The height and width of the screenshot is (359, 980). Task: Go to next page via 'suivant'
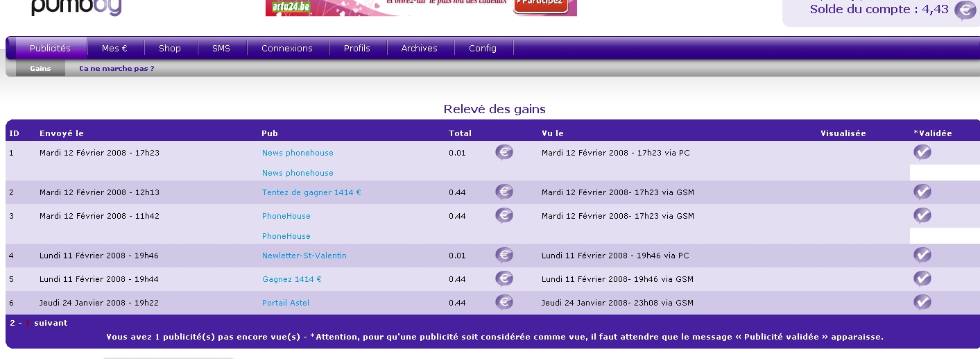51,323
